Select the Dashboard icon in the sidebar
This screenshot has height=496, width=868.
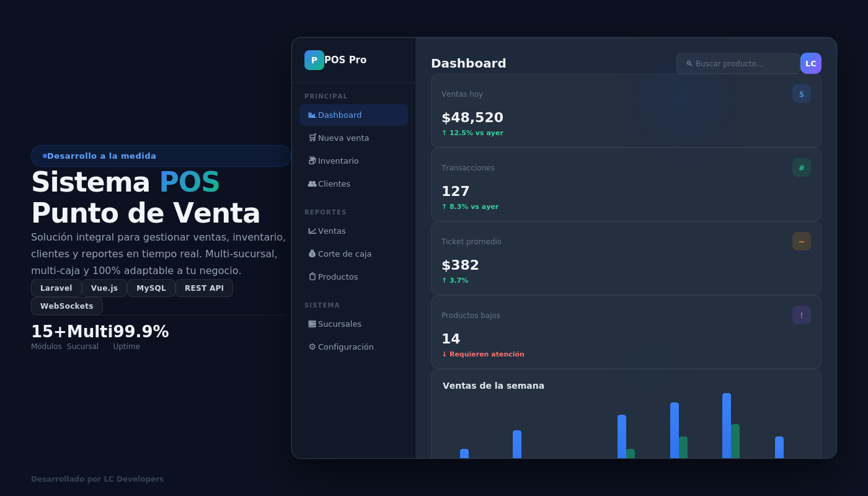click(312, 115)
